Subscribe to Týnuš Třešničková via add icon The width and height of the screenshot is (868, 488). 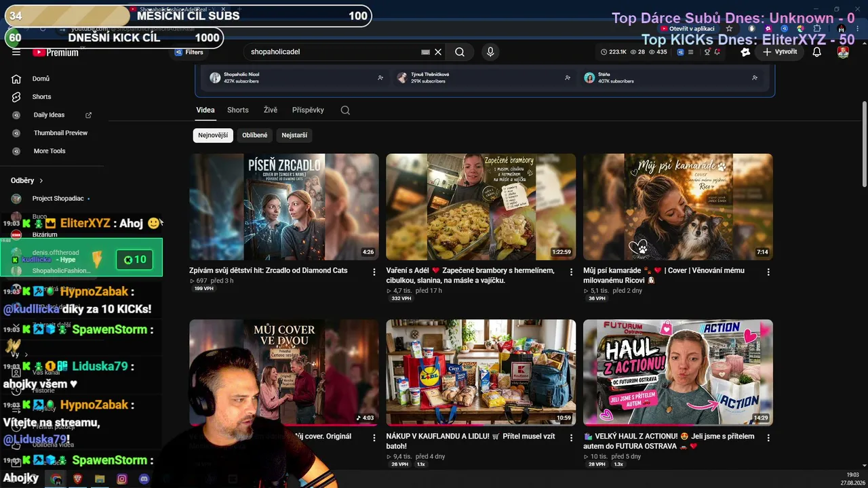pyautogui.click(x=568, y=78)
